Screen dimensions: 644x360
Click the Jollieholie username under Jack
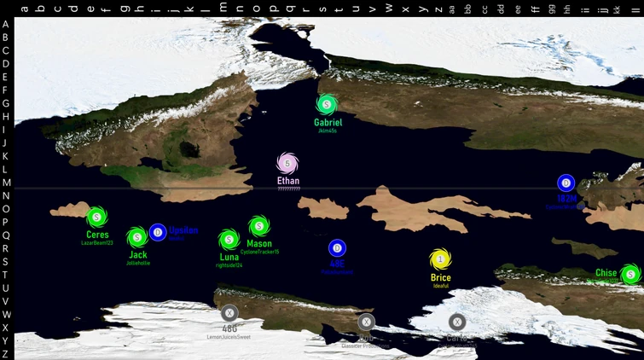tap(138, 263)
